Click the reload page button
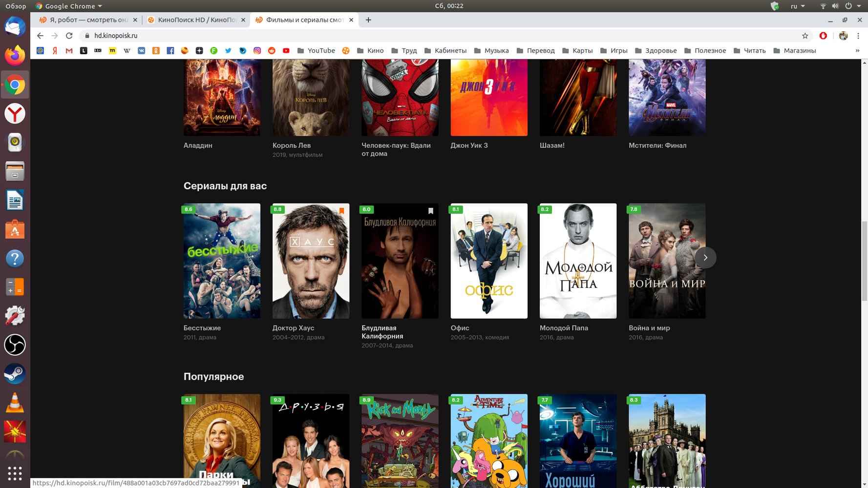The height and width of the screenshot is (488, 868). 69,36
